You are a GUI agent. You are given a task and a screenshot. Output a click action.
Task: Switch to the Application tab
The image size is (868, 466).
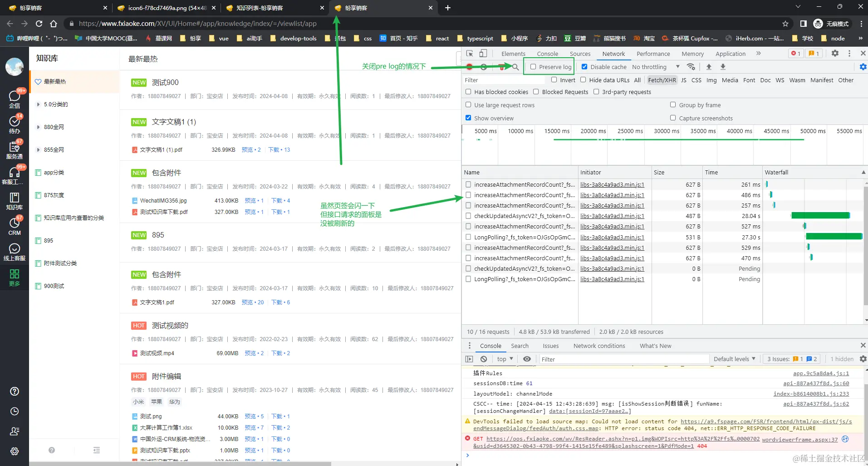pos(731,54)
